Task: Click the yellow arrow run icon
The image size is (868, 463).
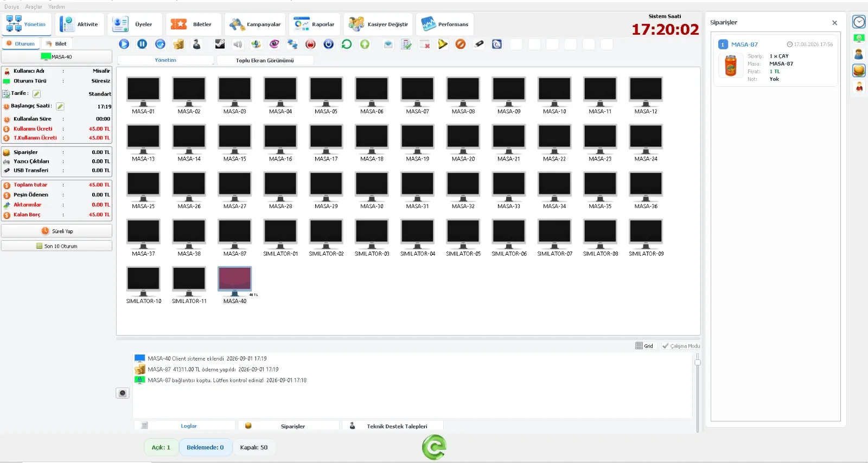Action: pyautogui.click(x=443, y=44)
